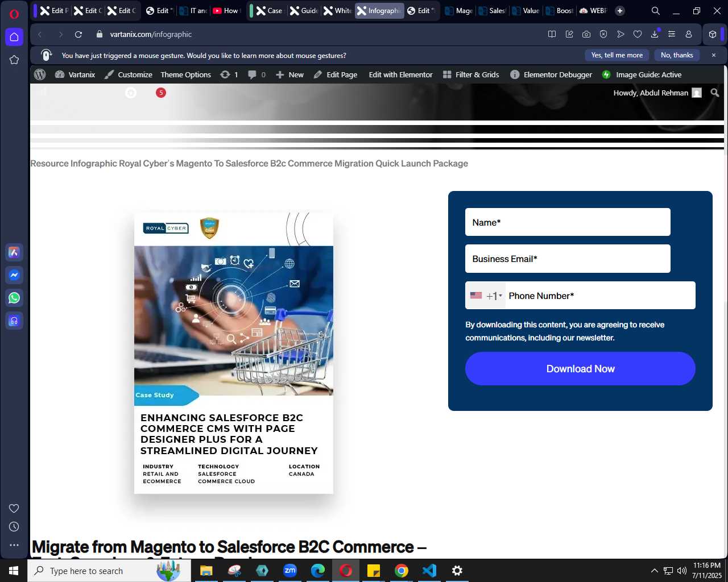Open admin bar search magnifier
728x582 pixels.
coord(715,93)
